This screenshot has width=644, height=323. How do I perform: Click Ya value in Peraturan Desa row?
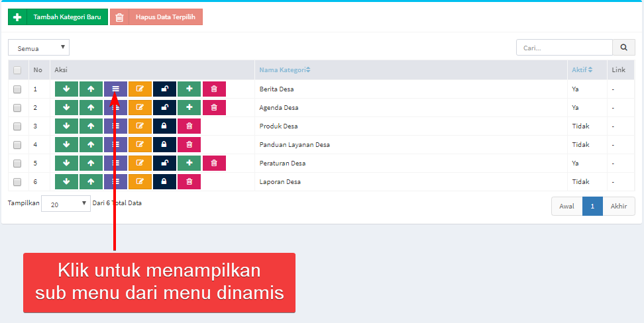pyautogui.click(x=575, y=163)
